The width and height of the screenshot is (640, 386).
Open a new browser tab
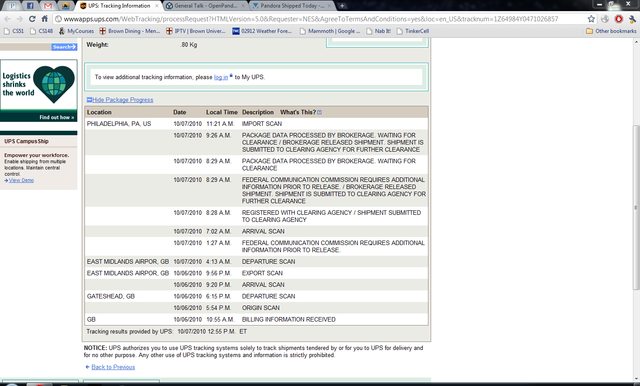point(342,6)
